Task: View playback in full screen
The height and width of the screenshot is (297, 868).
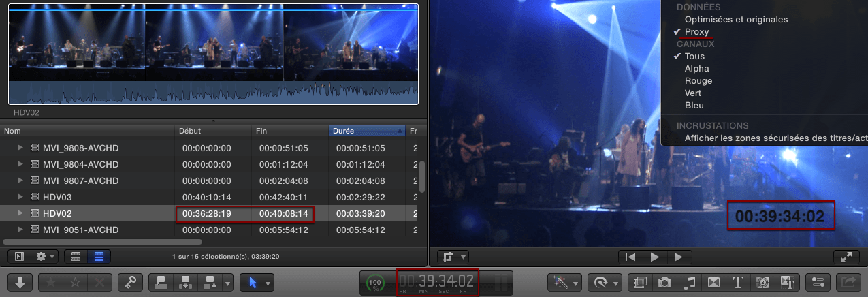Action: tap(846, 257)
